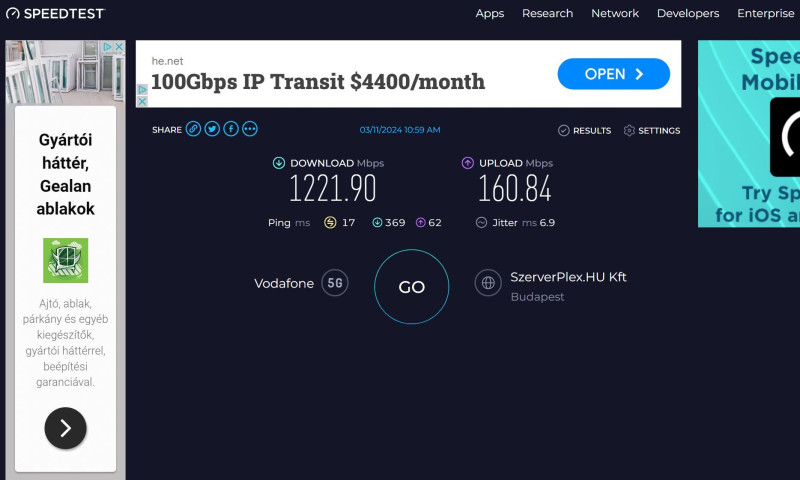Click the globe icon beside SzerverPlex.HU
Image resolution: width=800 pixels, height=480 pixels.
click(x=488, y=283)
